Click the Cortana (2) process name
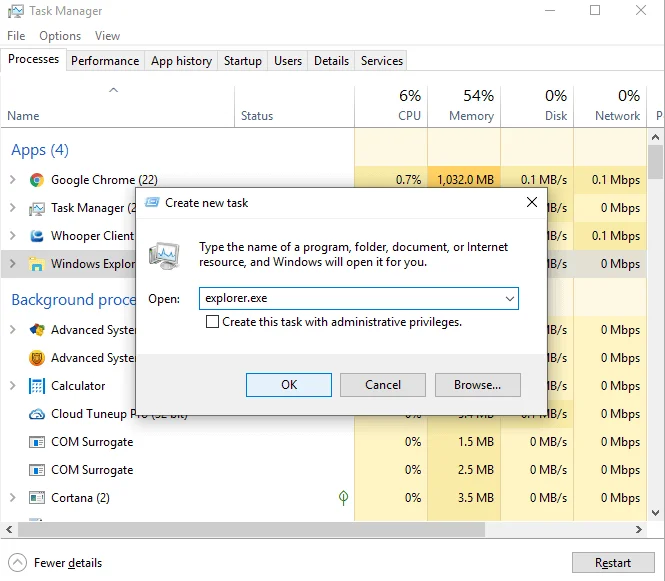Viewport: 665px width, 581px height. click(x=80, y=498)
